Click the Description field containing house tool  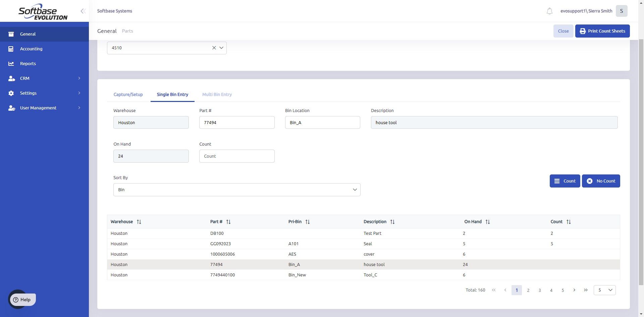494,123
